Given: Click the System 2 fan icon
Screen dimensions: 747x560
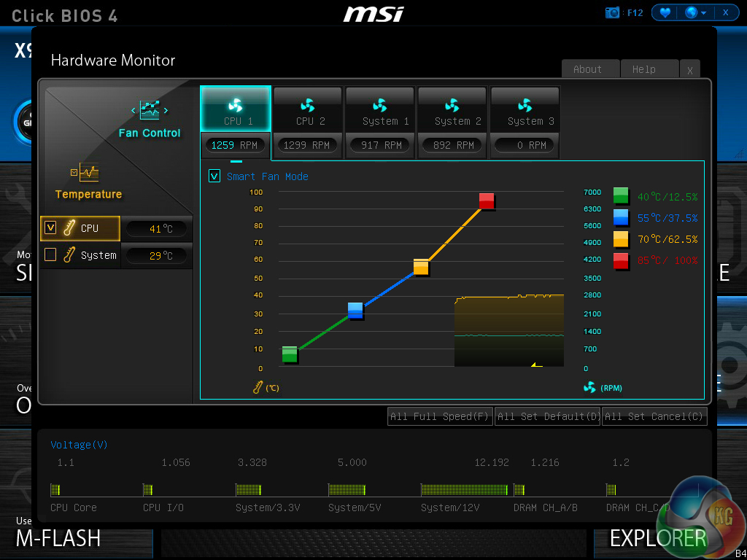Looking at the screenshot, I should (x=452, y=105).
